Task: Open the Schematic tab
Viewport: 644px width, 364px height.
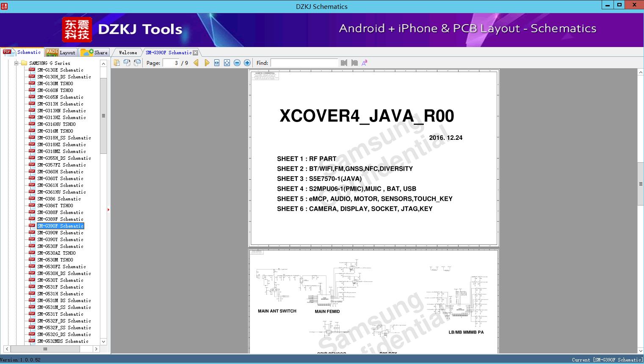Action: (x=22, y=52)
